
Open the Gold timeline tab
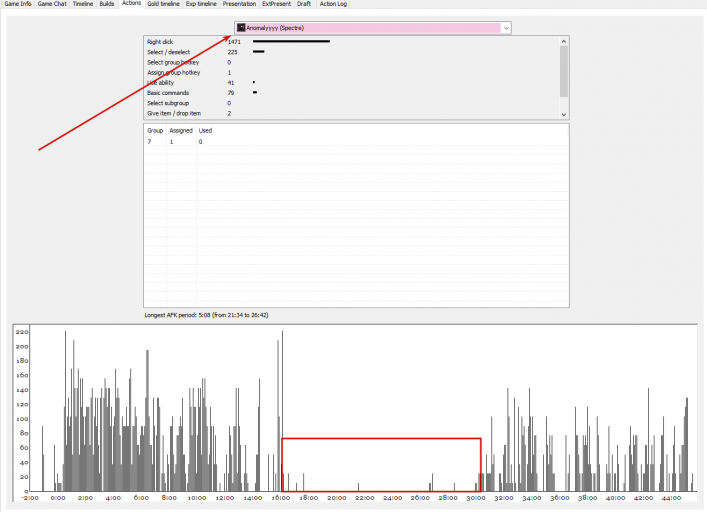(163, 4)
